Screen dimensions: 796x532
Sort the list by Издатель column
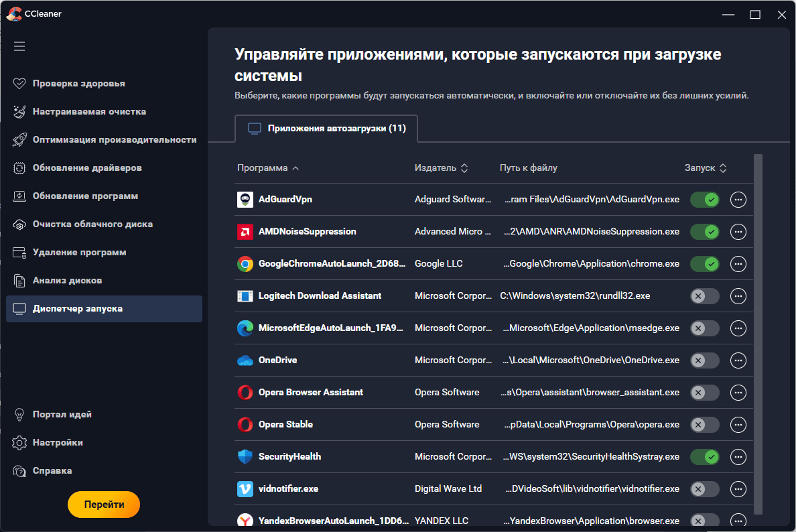440,168
